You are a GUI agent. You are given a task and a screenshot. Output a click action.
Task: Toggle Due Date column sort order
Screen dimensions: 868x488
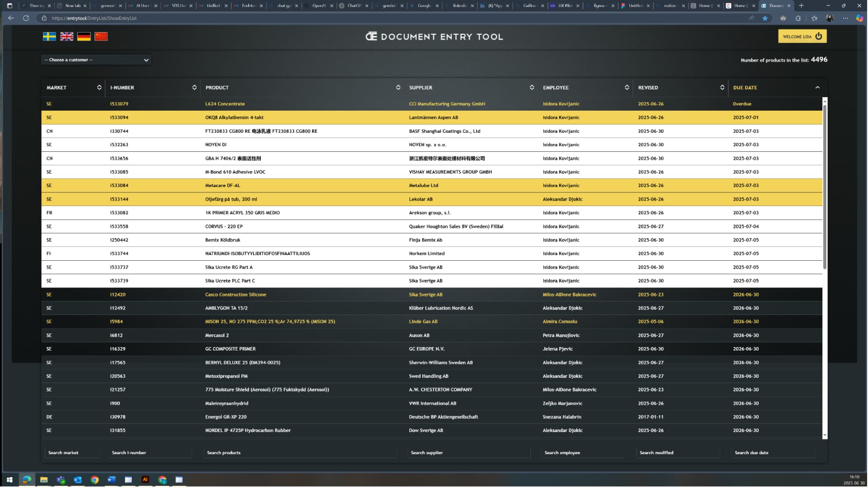[817, 87]
